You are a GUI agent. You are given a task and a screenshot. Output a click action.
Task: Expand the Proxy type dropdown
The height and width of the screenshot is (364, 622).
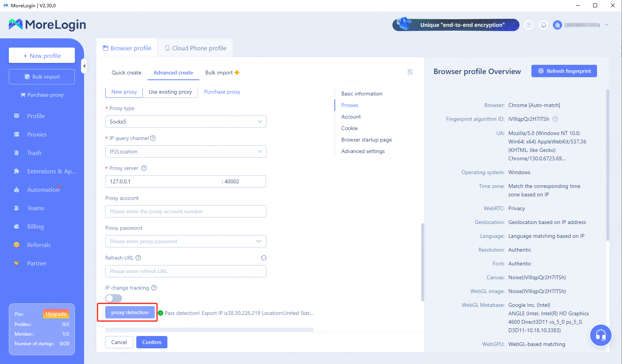click(x=185, y=122)
